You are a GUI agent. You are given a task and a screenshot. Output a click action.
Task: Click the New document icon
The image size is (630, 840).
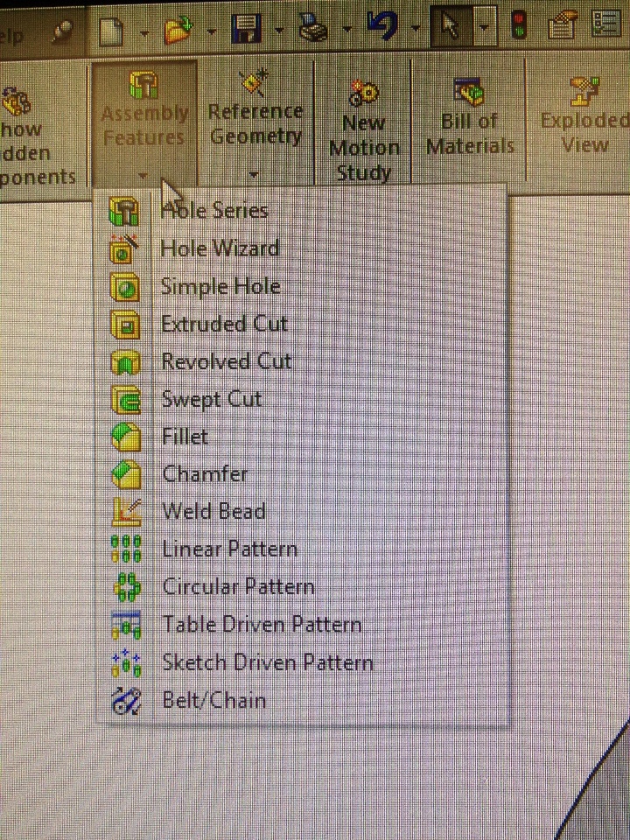pyautogui.click(x=112, y=30)
